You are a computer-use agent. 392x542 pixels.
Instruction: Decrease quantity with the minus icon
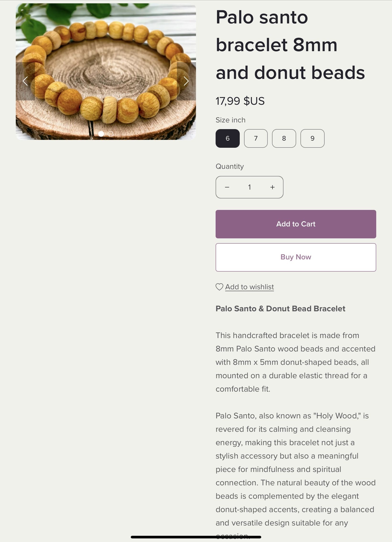coord(227,187)
